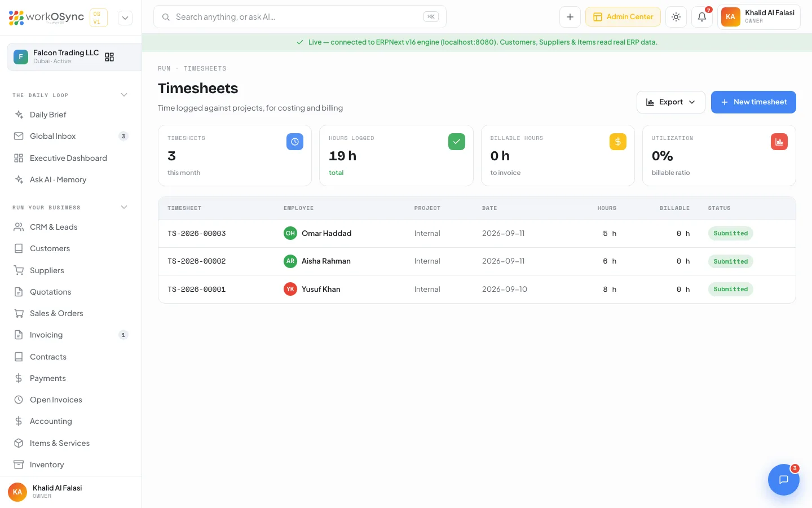Viewport: 812px width, 508px height.
Task: Focus the Search anything or ask AI field
Action: click(x=300, y=17)
